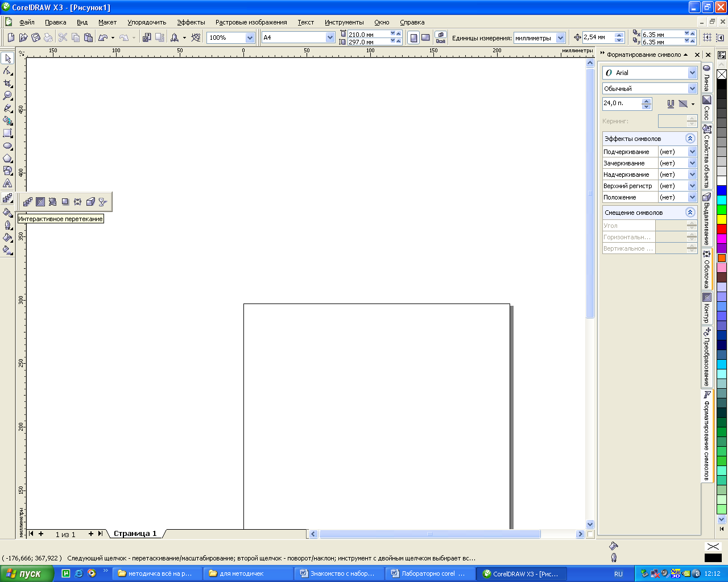Open measurement units dropdown (миллиметры)
The height and width of the screenshot is (582, 728).
[560, 38]
